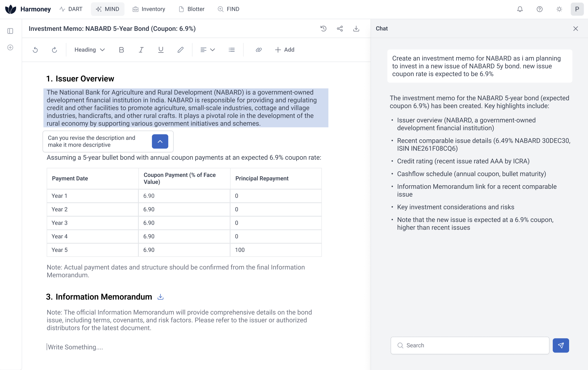588x370 pixels.
Task: Open the document version history icon
Action: 323,29
